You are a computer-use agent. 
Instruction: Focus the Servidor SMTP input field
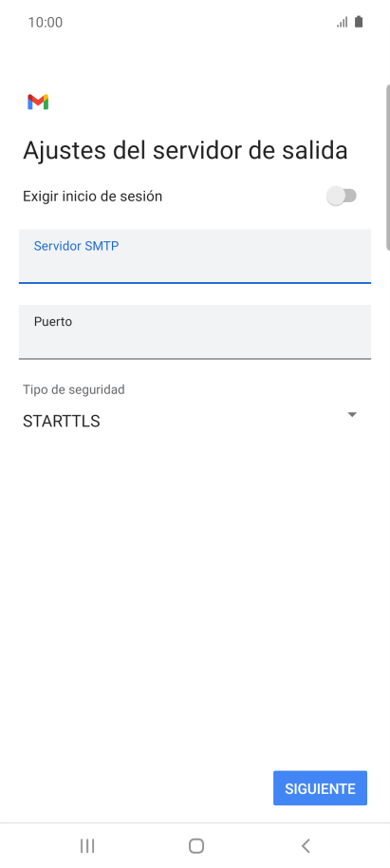click(x=195, y=256)
